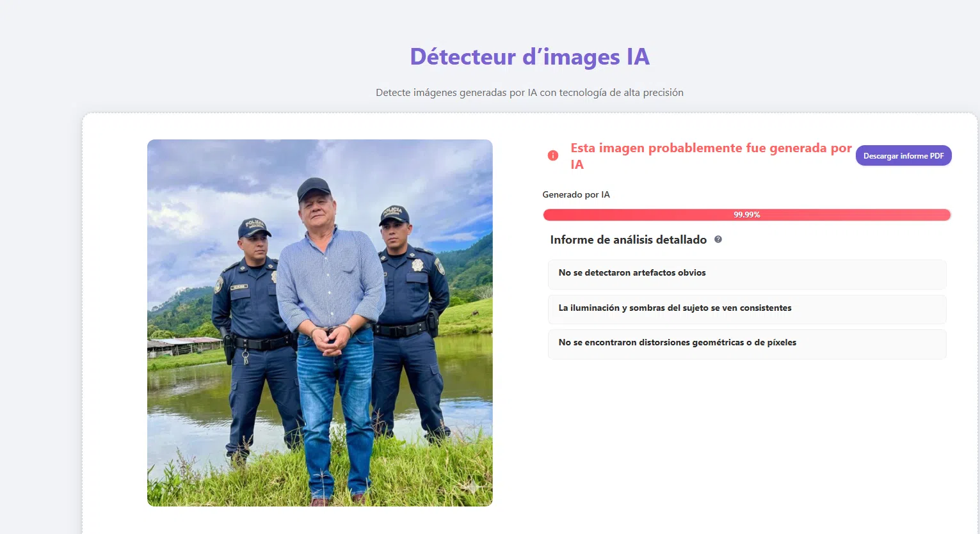This screenshot has height=534, width=980.
Task: Select the 'No se detectaron artefactos obvios' row
Action: click(x=746, y=273)
